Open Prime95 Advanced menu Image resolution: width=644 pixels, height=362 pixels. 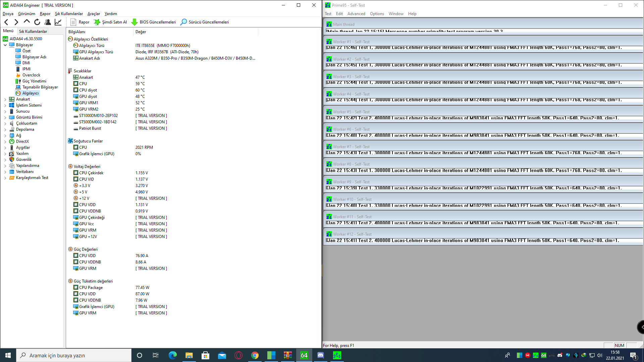tap(356, 14)
